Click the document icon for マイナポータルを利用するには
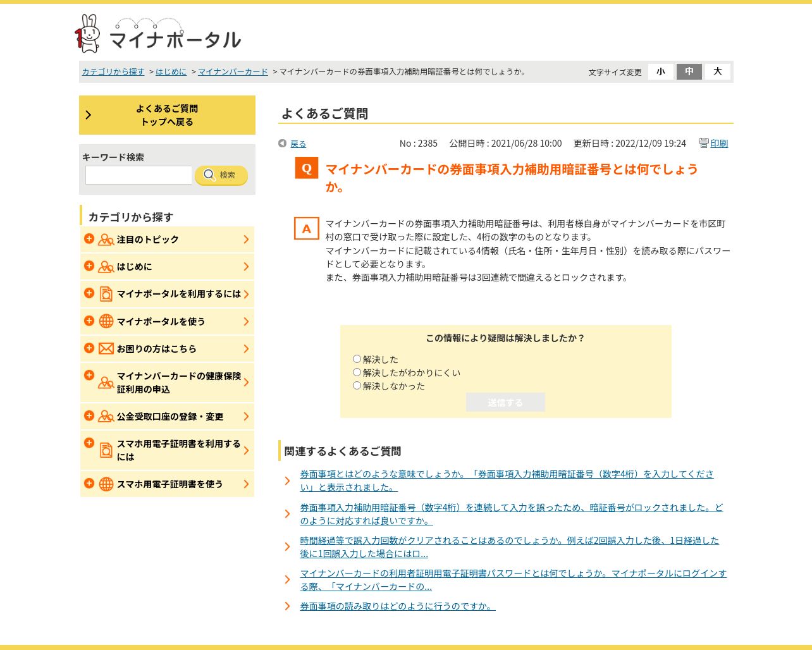Viewport: 812px width, 650px height. pyautogui.click(x=106, y=294)
